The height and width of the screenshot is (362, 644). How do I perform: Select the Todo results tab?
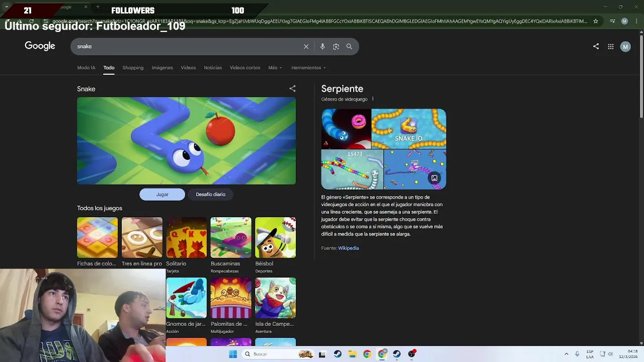point(109,68)
